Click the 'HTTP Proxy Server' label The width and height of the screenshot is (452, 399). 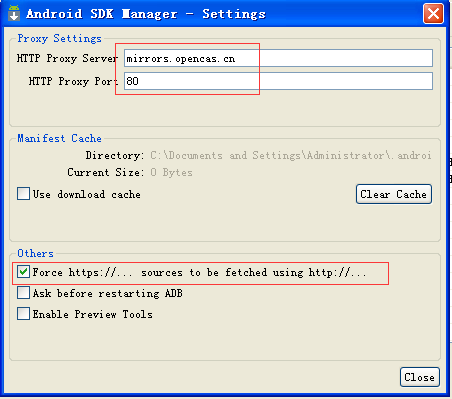coord(67,58)
